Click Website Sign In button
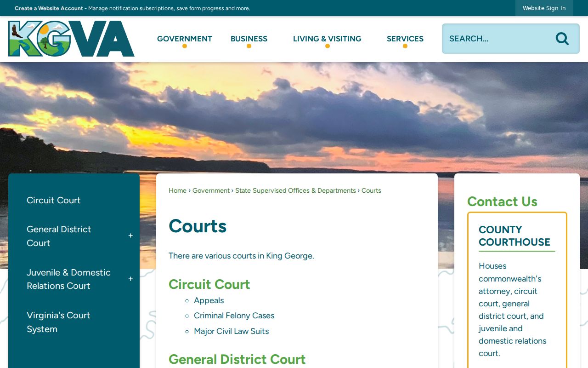Screen dimensions: 588x368 (x=544, y=8)
